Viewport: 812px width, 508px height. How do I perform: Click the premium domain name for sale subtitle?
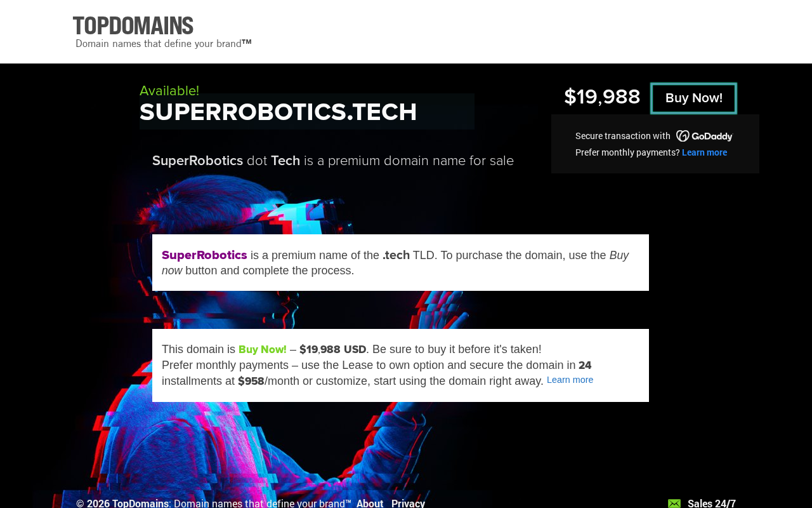332,161
